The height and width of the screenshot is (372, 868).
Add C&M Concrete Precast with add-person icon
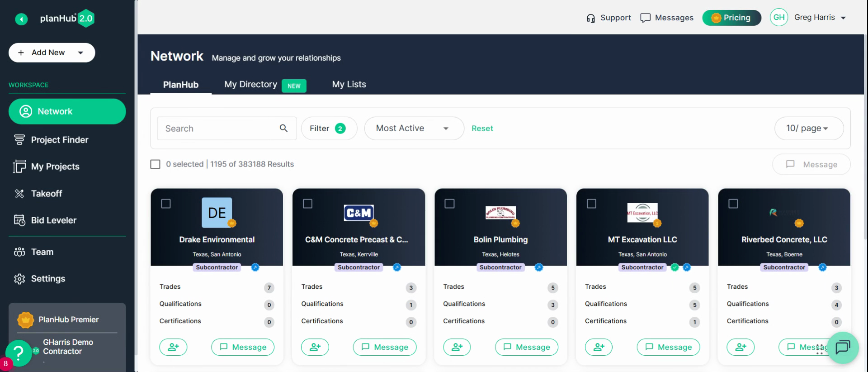pos(315,347)
